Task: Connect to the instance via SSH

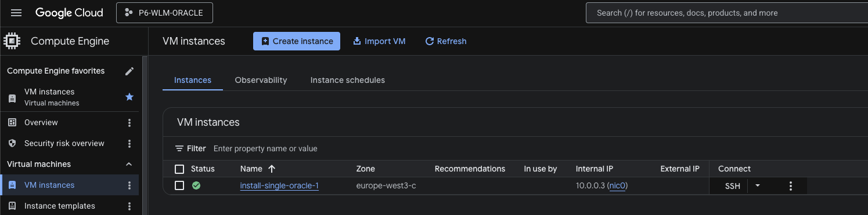Action: 733,186
